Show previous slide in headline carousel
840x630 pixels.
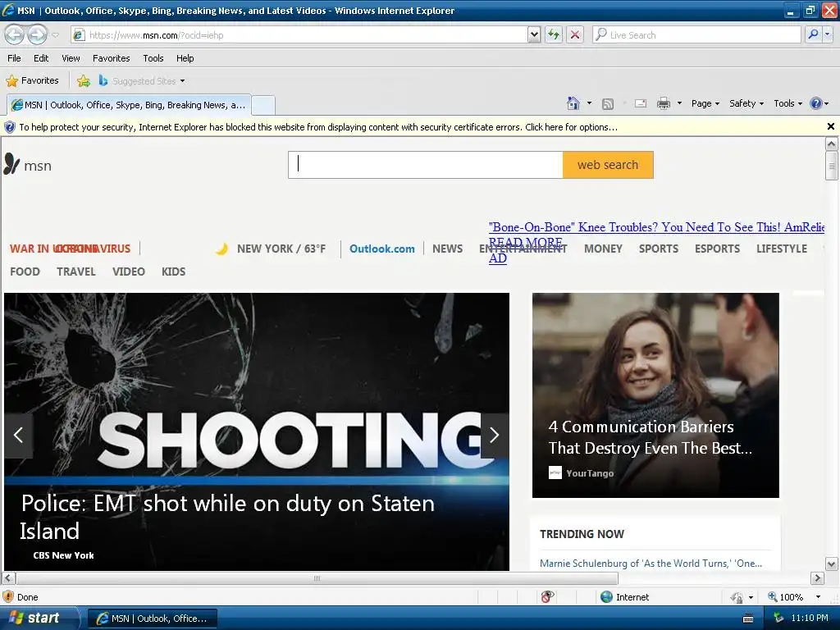19,435
